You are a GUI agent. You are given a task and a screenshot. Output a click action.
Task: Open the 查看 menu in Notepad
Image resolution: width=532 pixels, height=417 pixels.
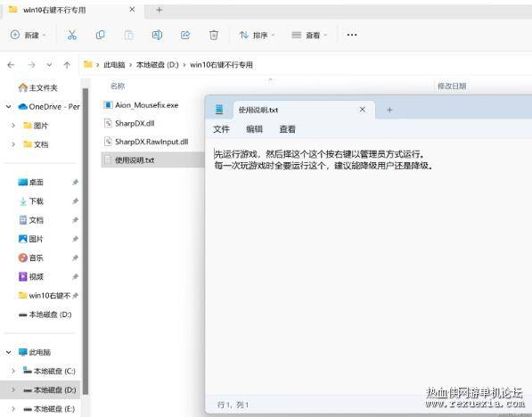click(287, 129)
